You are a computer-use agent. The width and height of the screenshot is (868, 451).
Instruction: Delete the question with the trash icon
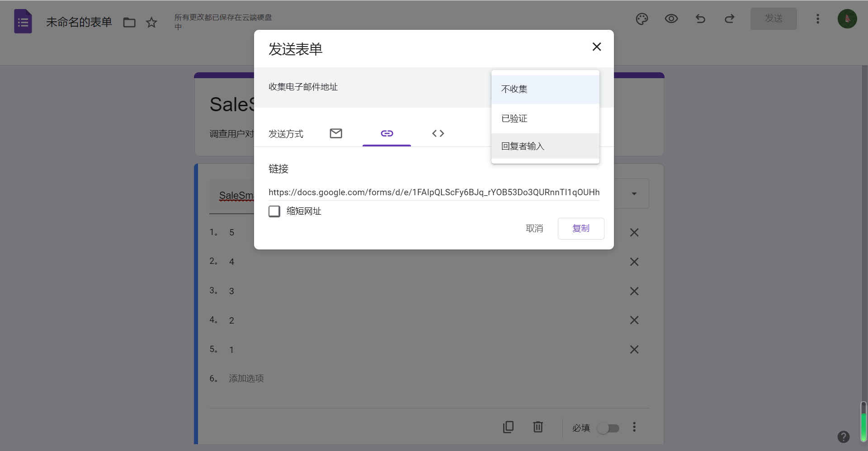(x=538, y=427)
